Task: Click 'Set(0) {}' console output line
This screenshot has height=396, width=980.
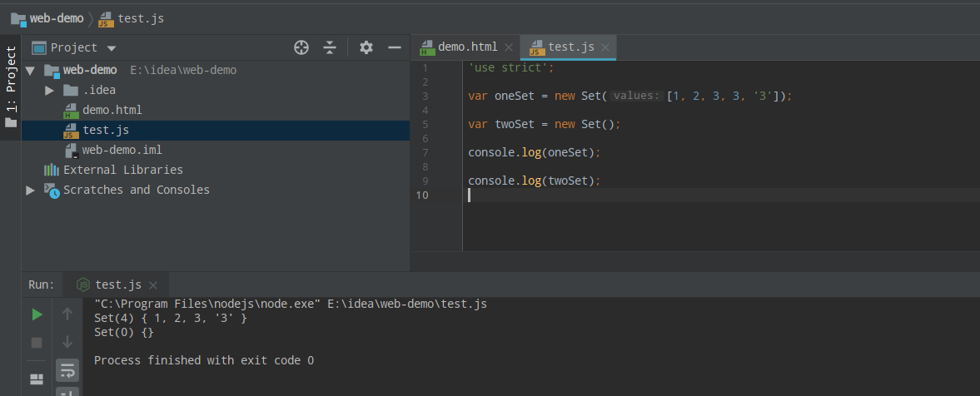Action: pos(124,332)
